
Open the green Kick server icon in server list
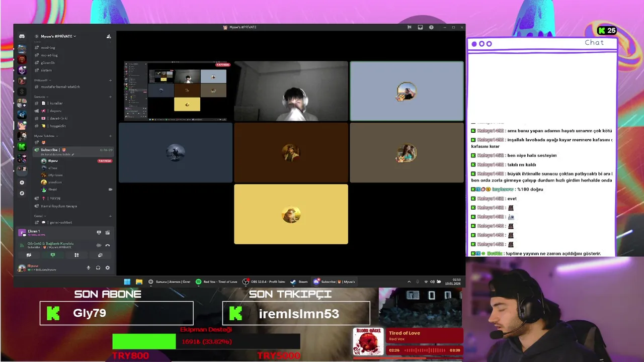[22, 147]
